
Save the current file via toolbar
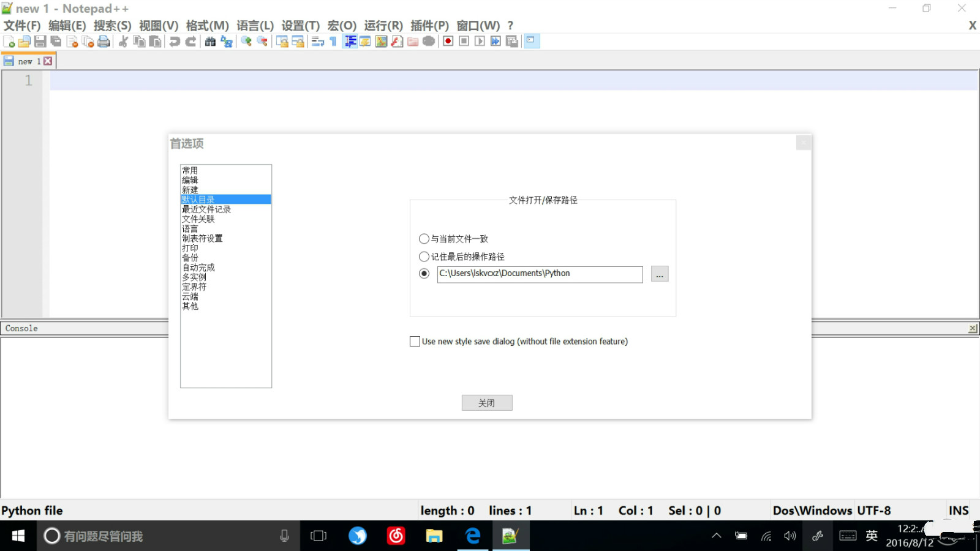[40, 41]
